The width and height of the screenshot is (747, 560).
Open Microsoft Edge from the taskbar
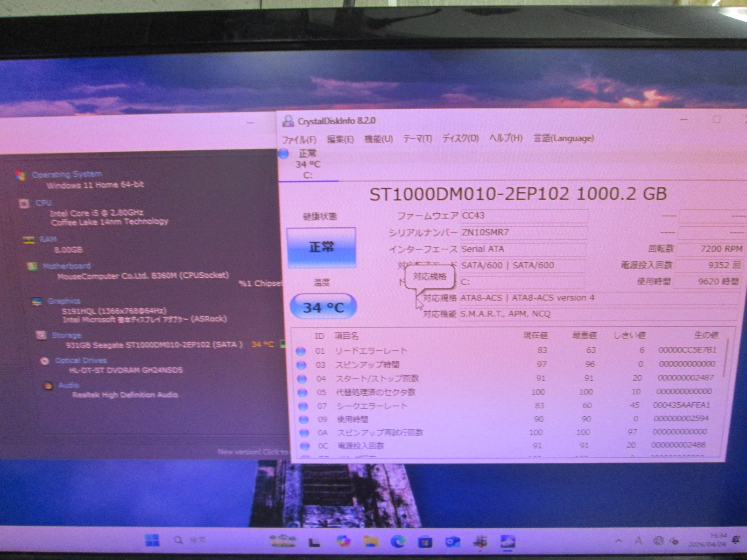pyautogui.click(x=398, y=541)
